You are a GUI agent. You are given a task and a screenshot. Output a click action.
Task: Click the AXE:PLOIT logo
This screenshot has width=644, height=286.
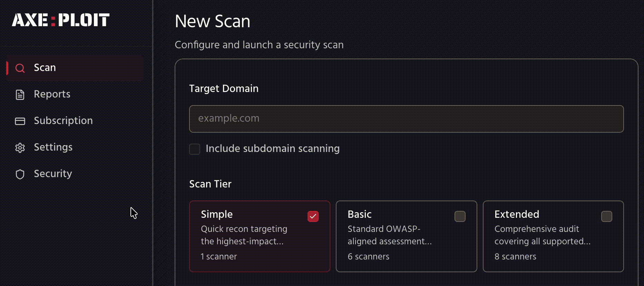(x=61, y=20)
